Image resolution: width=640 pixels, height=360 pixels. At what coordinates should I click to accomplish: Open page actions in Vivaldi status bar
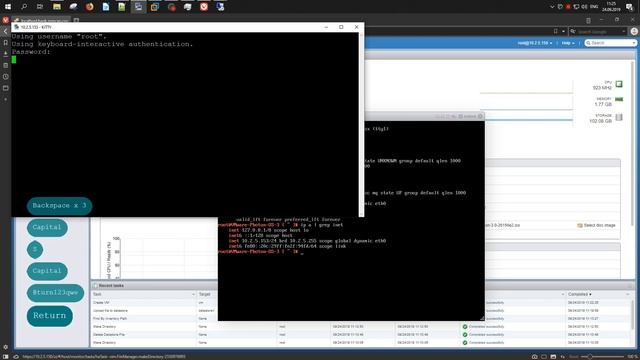[562, 356]
